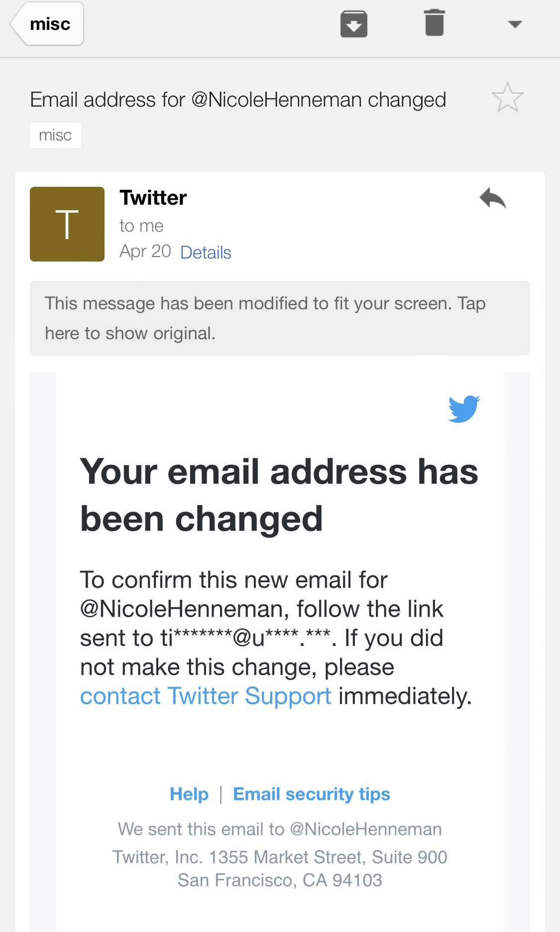
Task: Tap the 'to me' recipient line
Action: pos(141,226)
